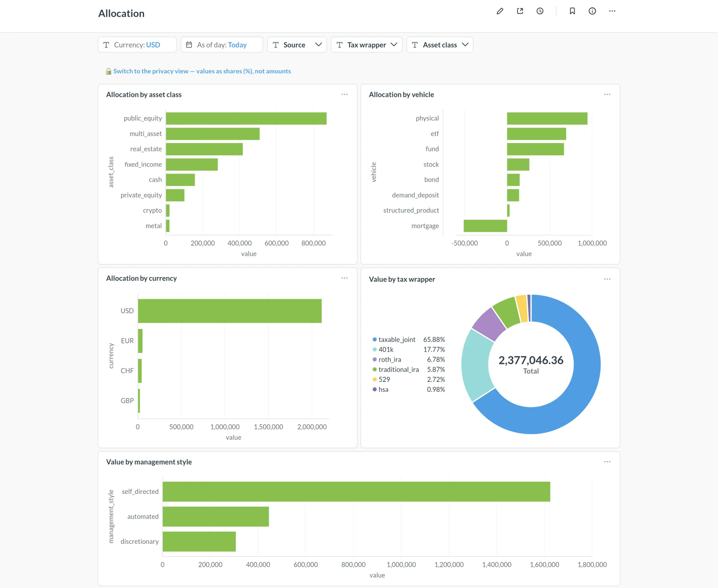The width and height of the screenshot is (718, 588).
Task: Click calendar icon in As of day filter
Action: pyautogui.click(x=189, y=45)
